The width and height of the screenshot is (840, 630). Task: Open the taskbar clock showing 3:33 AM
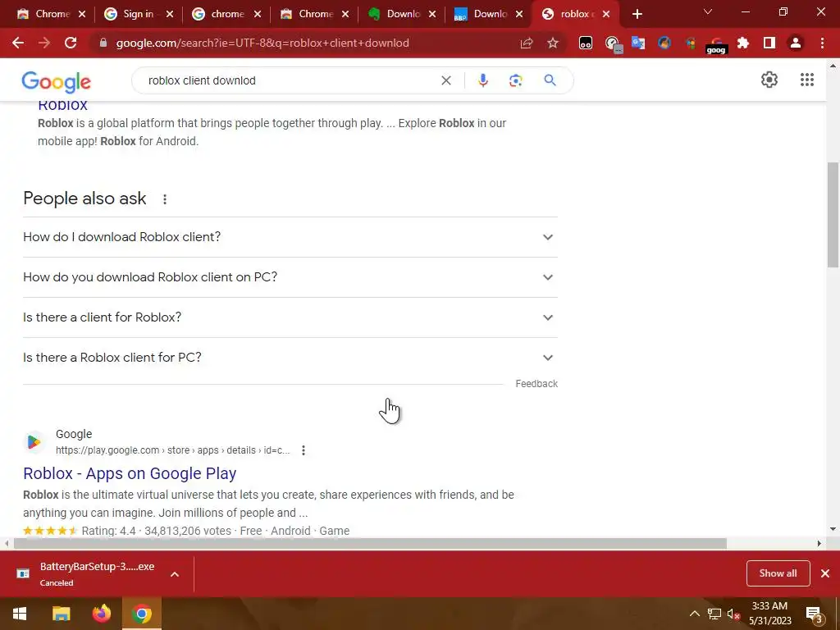[x=769, y=614]
